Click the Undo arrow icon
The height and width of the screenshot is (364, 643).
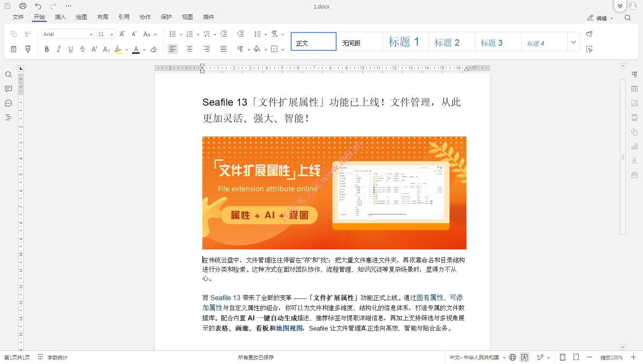[x=38, y=6]
